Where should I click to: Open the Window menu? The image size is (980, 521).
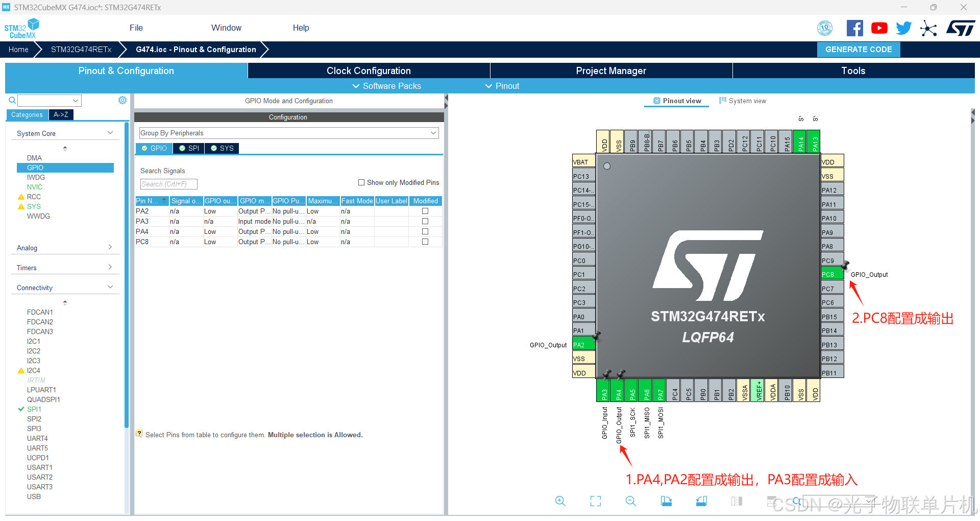(226, 28)
